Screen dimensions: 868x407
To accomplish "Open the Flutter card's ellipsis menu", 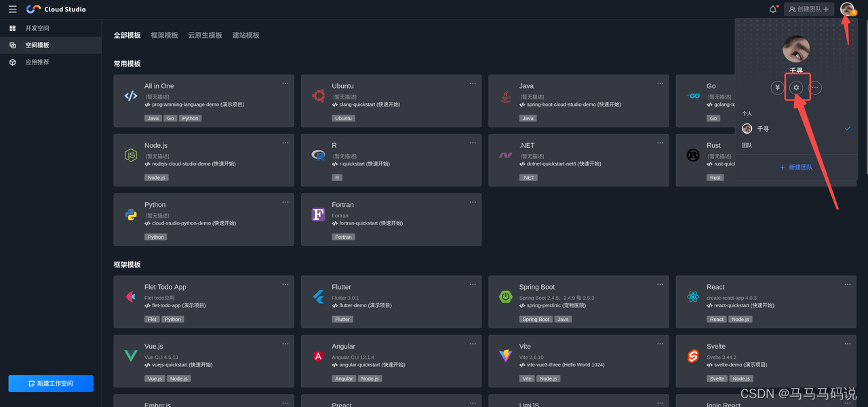I will coord(473,284).
